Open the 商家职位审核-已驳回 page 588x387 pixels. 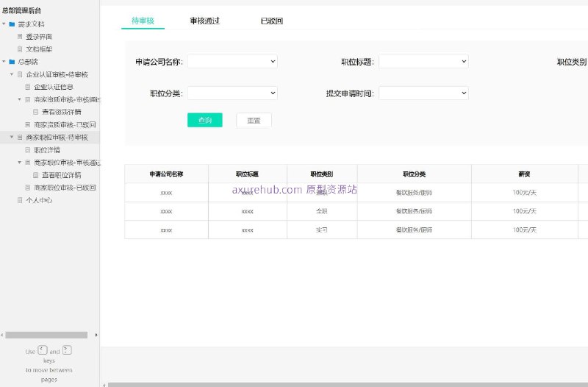click(x=65, y=188)
